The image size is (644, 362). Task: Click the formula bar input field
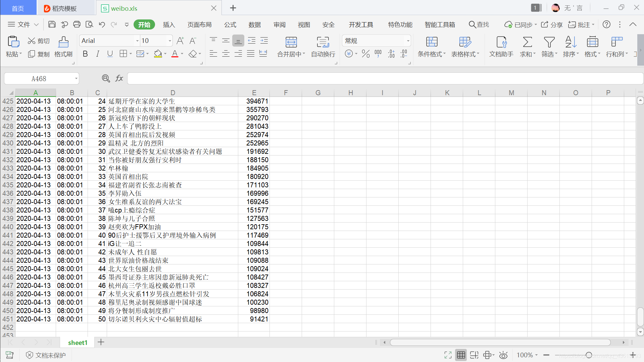pyautogui.click(x=385, y=78)
